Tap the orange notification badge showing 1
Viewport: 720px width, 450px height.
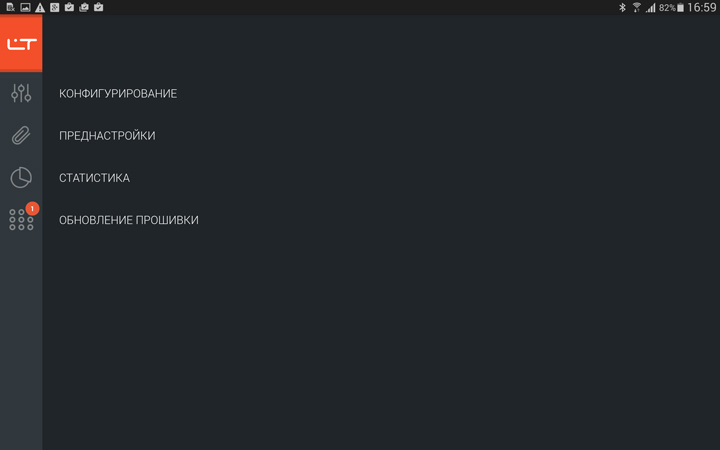(32, 208)
